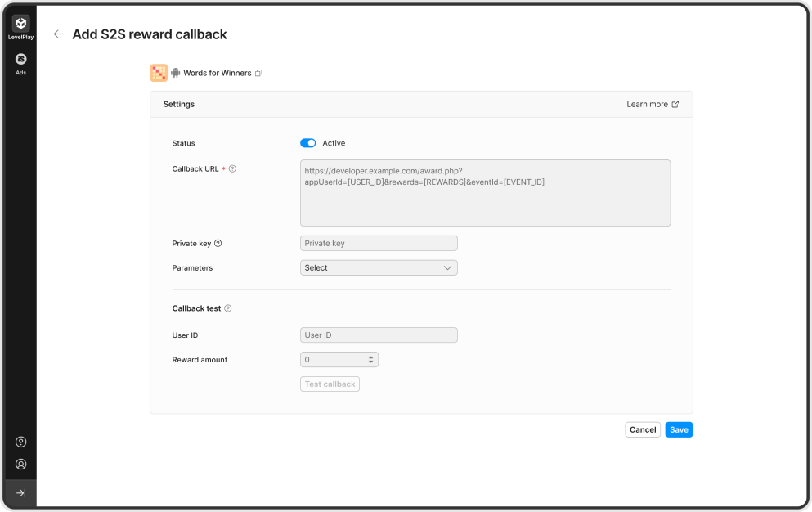
Task: Click help icon next to Private key
Action: tap(218, 244)
